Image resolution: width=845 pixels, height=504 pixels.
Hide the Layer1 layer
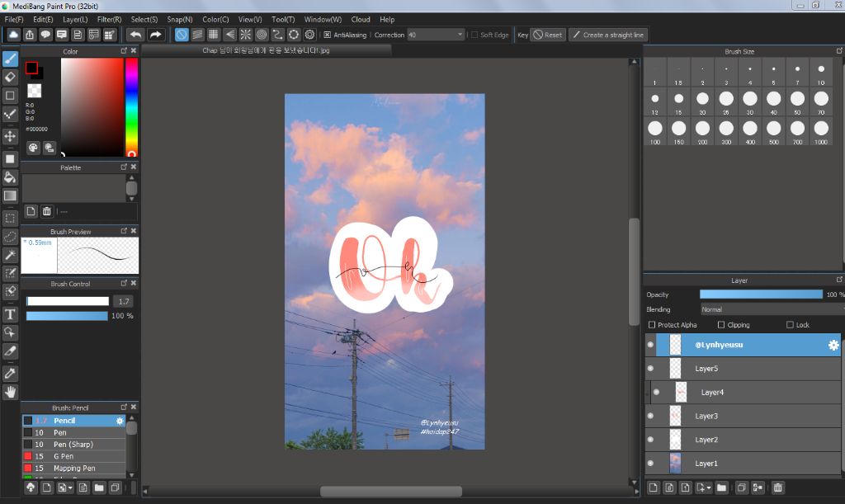click(x=650, y=463)
